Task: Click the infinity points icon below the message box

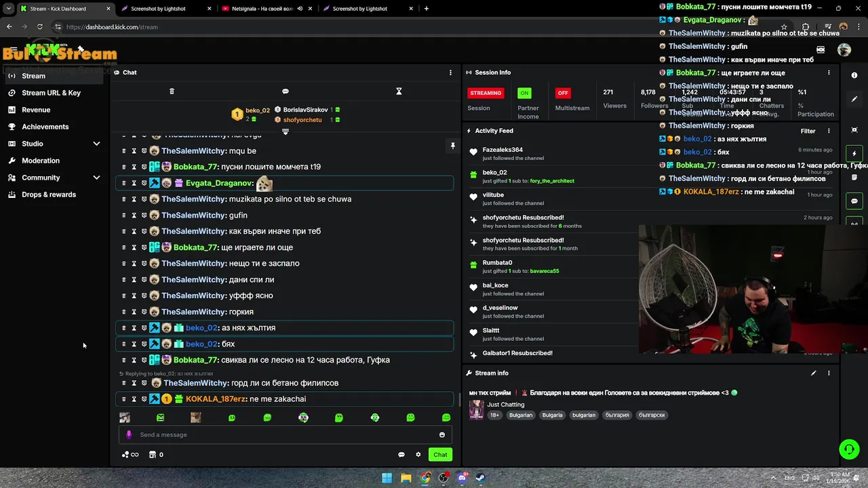Action: (x=130, y=455)
